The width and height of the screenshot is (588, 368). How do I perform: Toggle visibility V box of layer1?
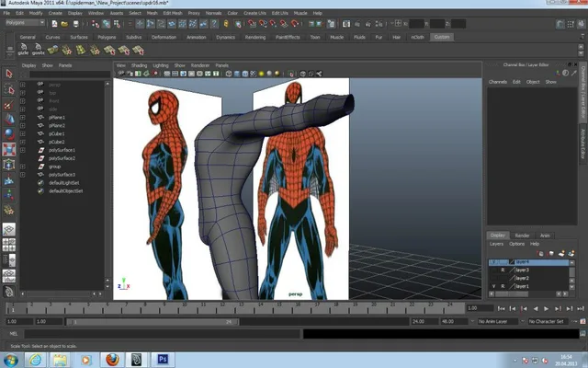pos(493,286)
